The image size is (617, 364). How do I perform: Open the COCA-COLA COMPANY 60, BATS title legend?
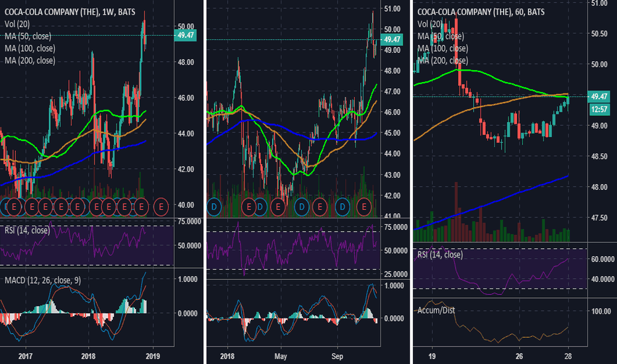(481, 12)
